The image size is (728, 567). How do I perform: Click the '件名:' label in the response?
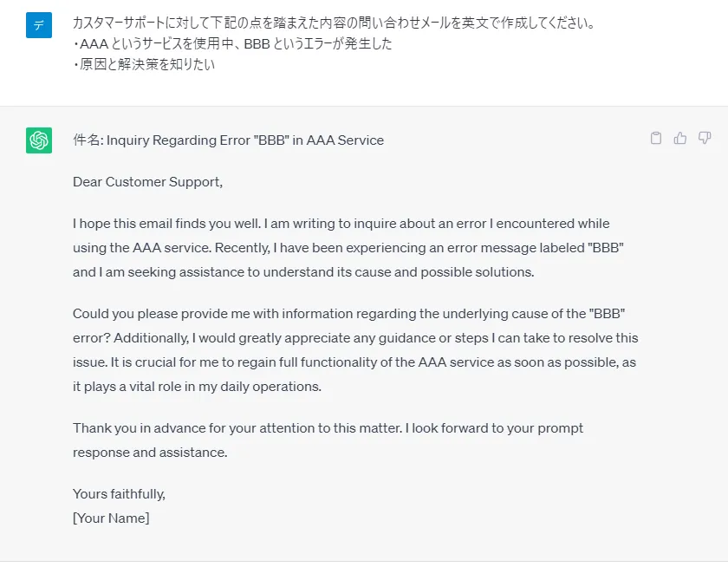(88, 140)
